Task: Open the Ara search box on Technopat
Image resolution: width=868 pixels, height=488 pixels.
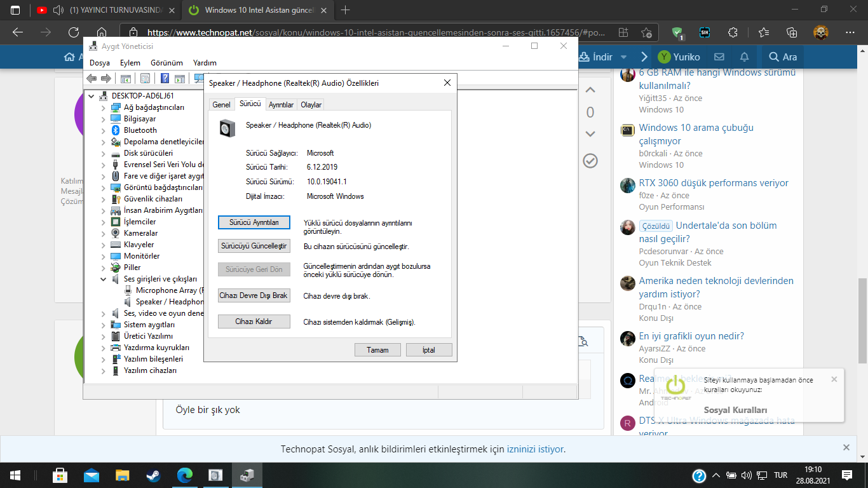Action: click(783, 57)
